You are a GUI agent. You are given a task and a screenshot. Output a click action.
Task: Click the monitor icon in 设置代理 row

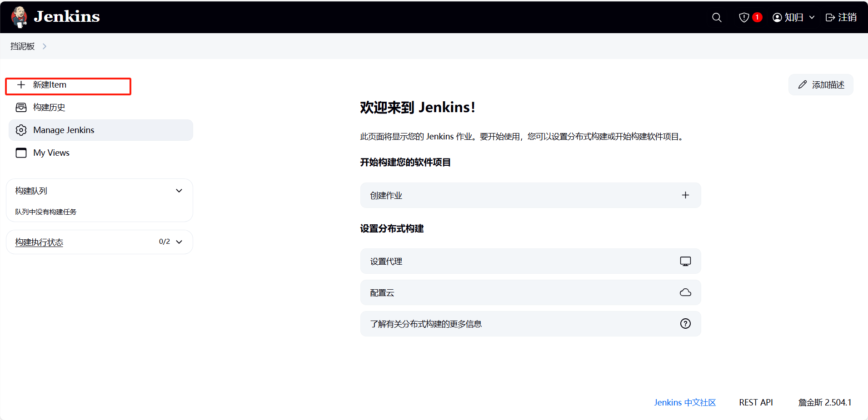click(685, 261)
